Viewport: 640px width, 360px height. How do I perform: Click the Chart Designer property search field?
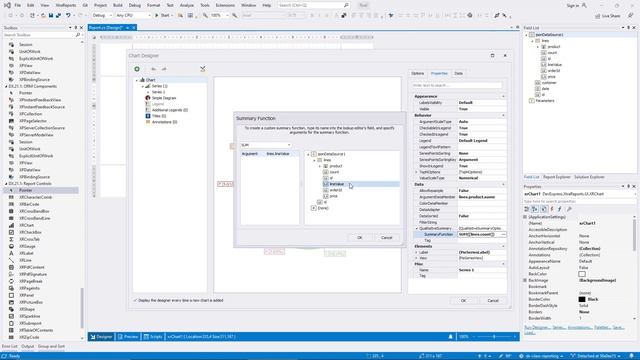point(457,85)
